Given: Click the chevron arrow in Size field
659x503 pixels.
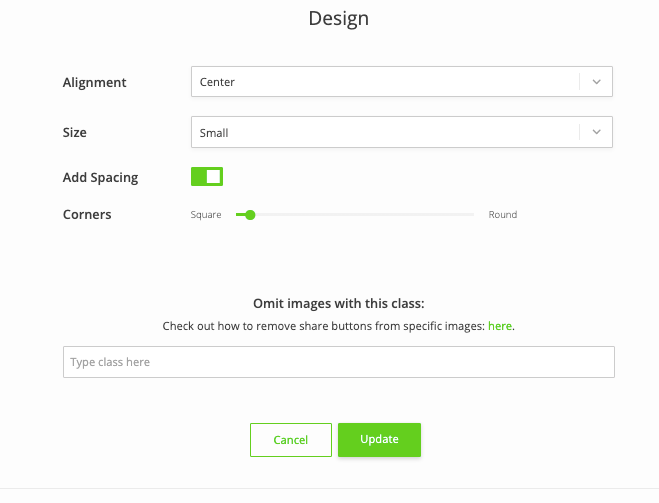Looking at the screenshot, I should 596,132.
